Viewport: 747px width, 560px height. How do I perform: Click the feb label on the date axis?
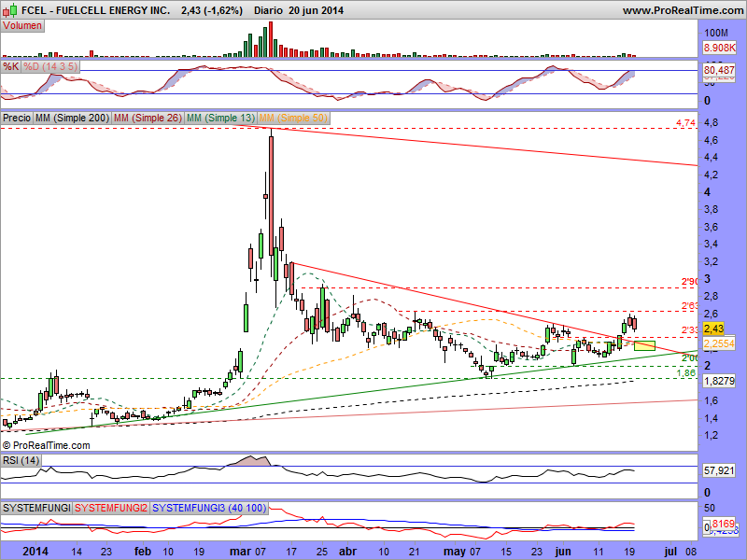point(143,552)
